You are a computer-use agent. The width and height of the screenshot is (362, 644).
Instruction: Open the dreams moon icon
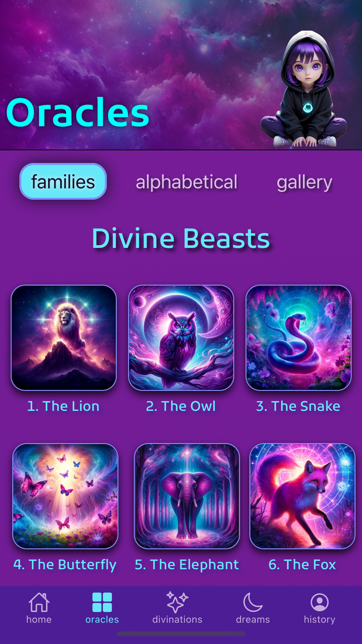253,602
